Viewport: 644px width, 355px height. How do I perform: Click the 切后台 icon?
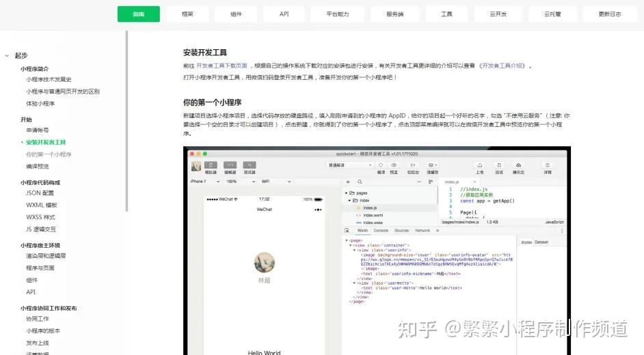click(413, 165)
